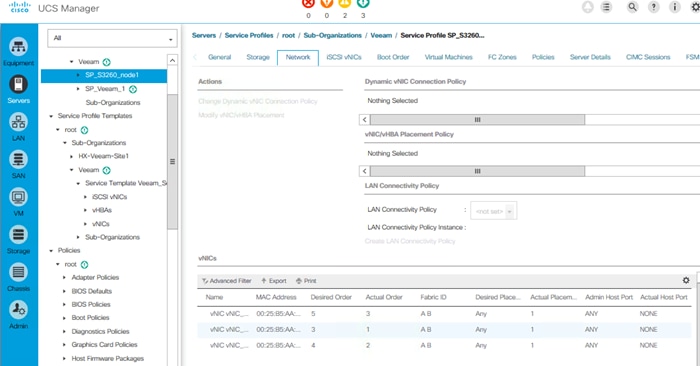Open the Servers section in sidebar
The height and width of the screenshot is (366, 700).
18,89
